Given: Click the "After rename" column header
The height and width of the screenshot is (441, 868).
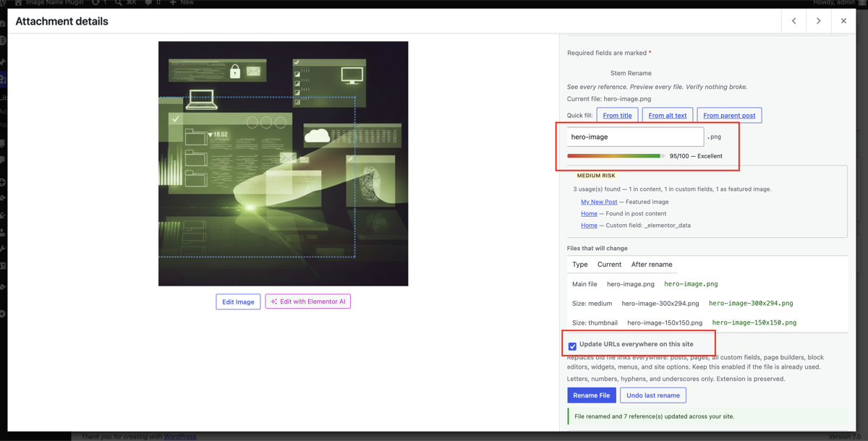Looking at the screenshot, I should tap(652, 265).
